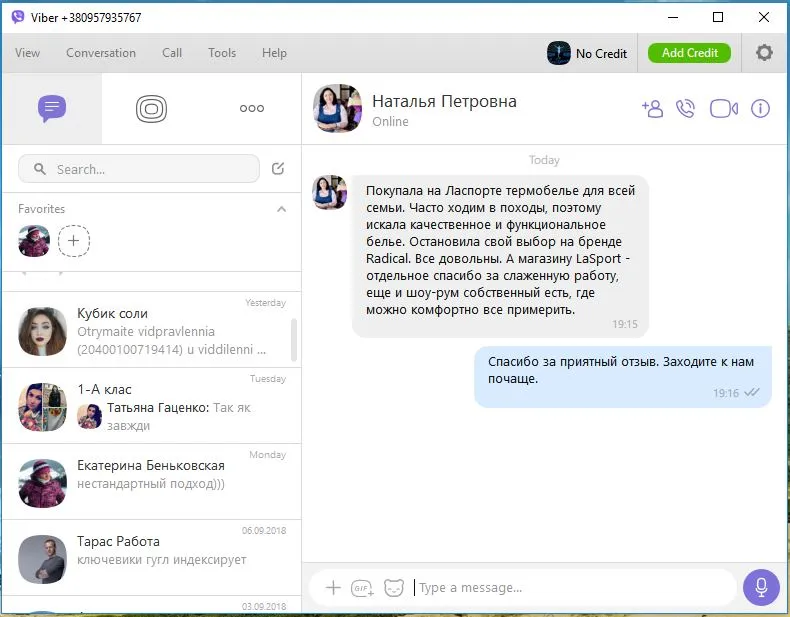Open the Call menu

coord(172,53)
